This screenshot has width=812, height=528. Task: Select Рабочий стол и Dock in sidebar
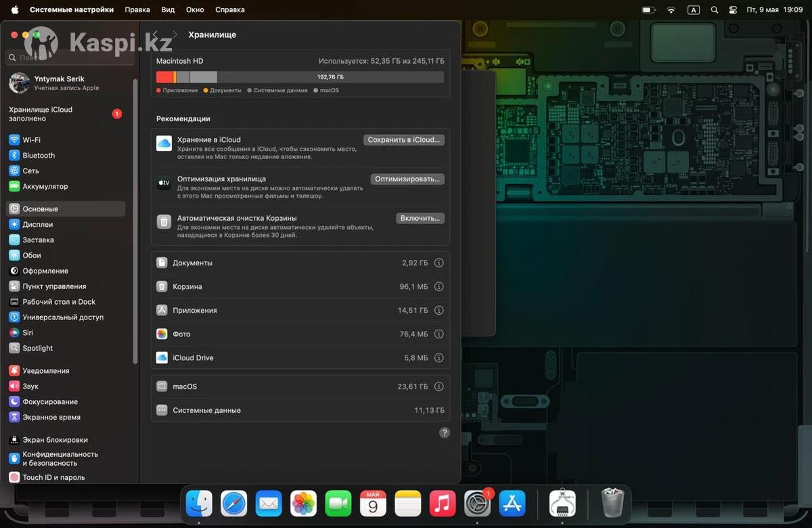66,302
